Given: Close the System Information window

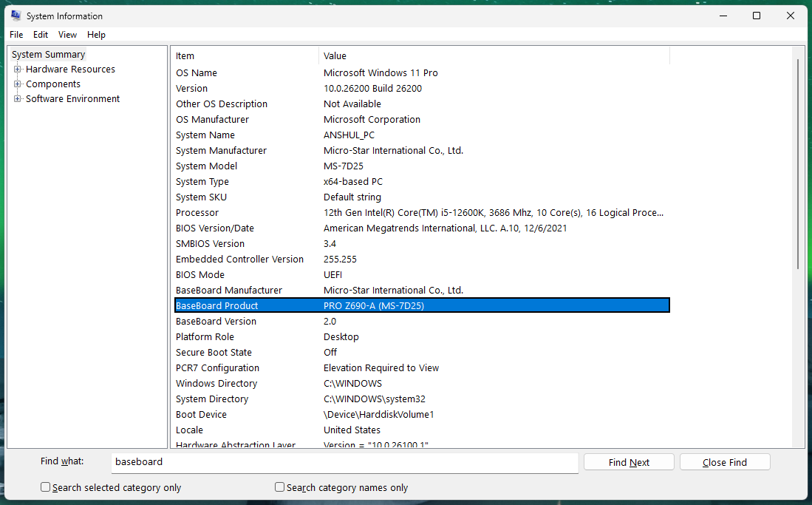Looking at the screenshot, I should [791, 16].
